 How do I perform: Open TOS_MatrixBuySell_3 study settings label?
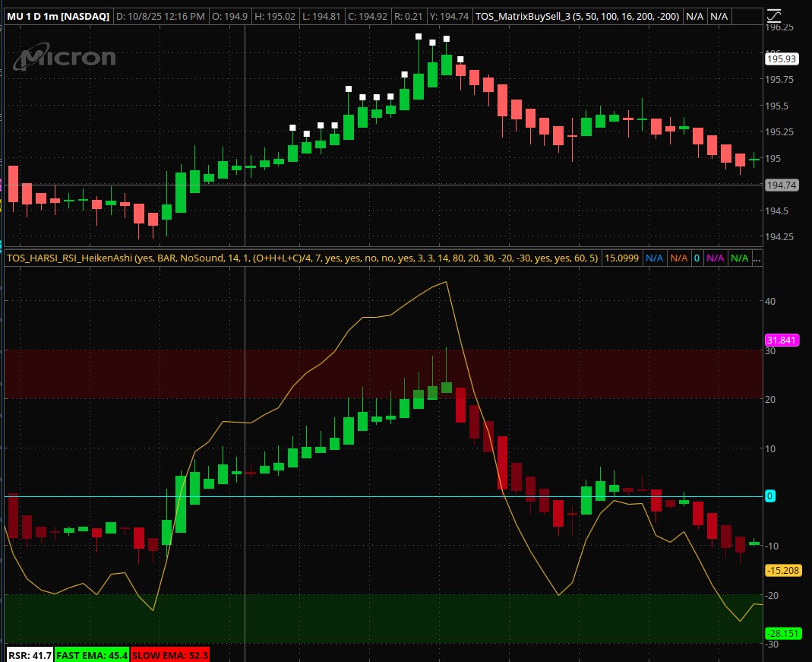click(576, 15)
